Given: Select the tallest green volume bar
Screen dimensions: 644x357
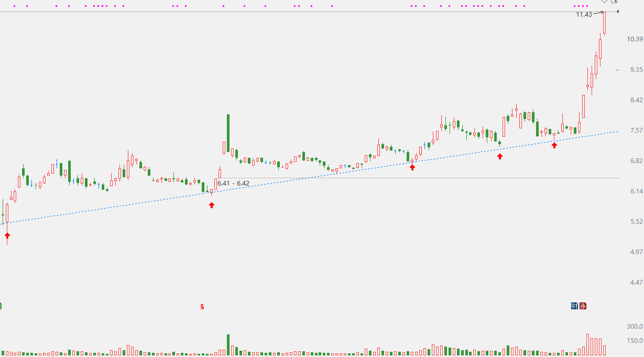Looking at the screenshot, I should click(228, 345).
